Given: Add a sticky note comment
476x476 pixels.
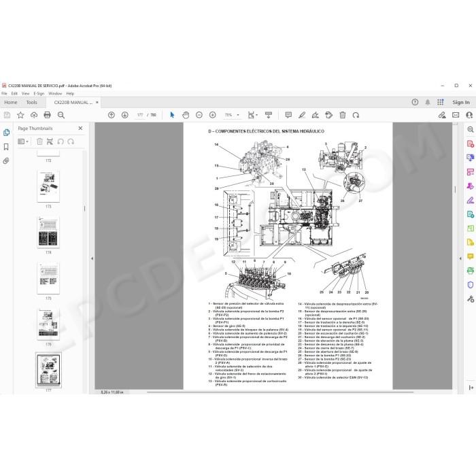Looking at the screenshot, I should click(288, 115).
